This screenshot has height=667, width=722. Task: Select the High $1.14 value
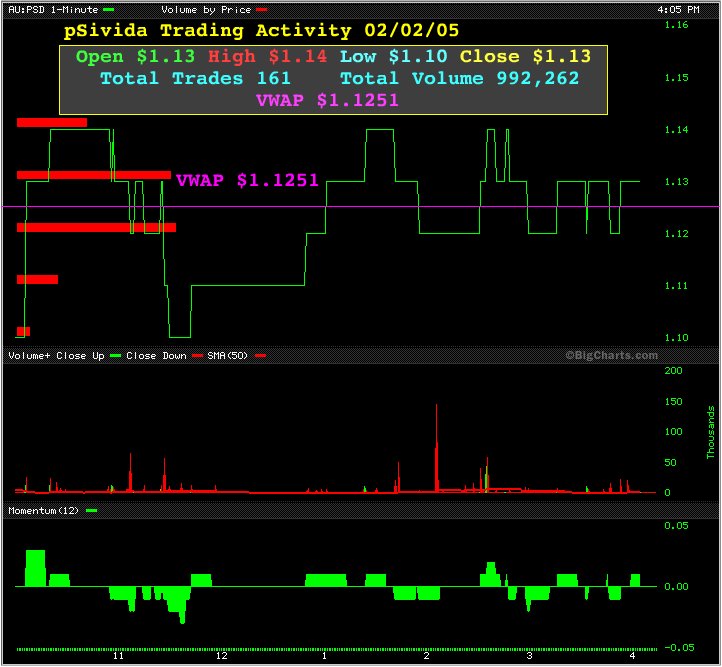(267, 57)
